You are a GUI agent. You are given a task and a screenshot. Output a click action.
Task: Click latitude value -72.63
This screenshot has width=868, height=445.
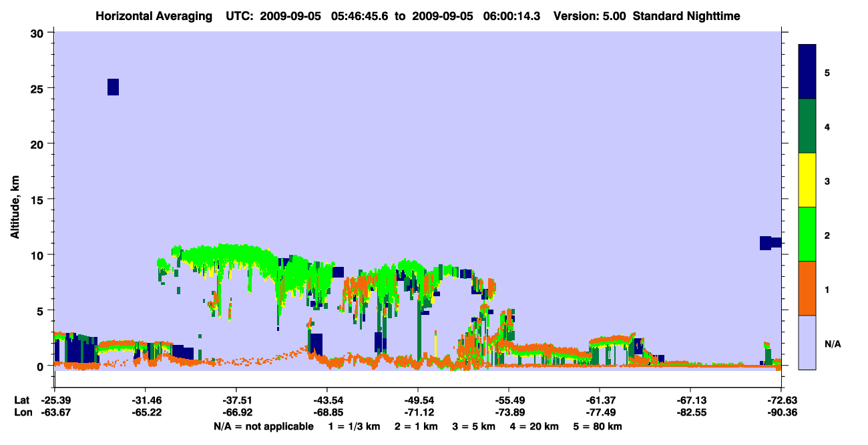click(x=781, y=400)
